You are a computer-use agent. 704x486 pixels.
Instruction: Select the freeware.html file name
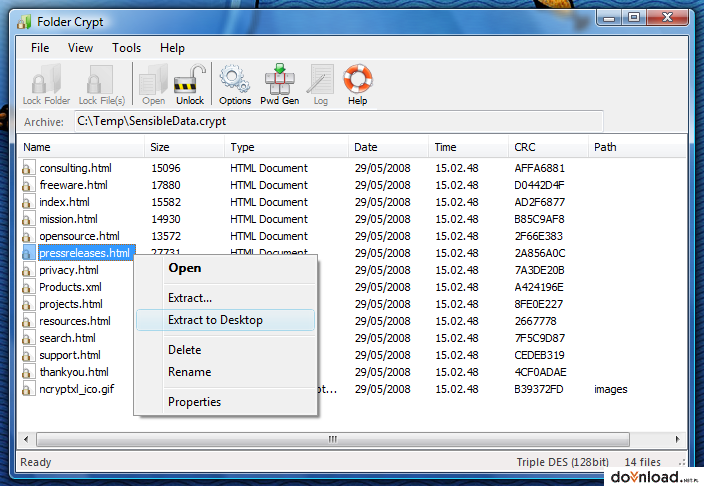pyautogui.click(x=73, y=185)
